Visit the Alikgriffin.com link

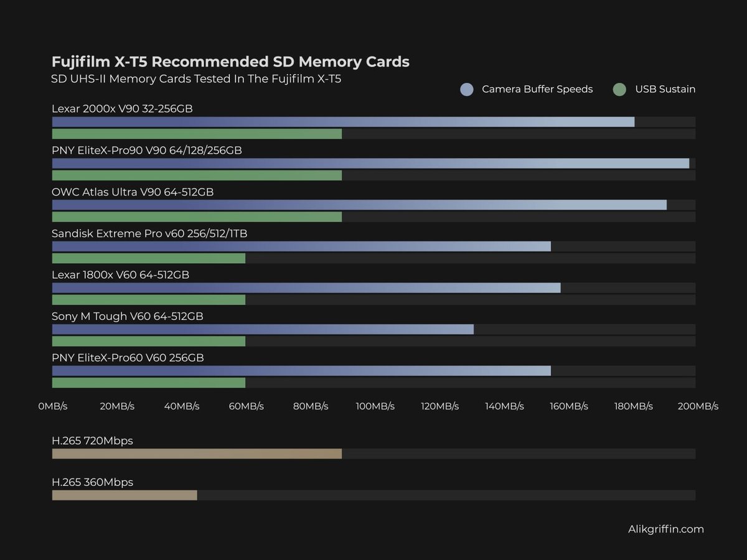pos(665,529)
